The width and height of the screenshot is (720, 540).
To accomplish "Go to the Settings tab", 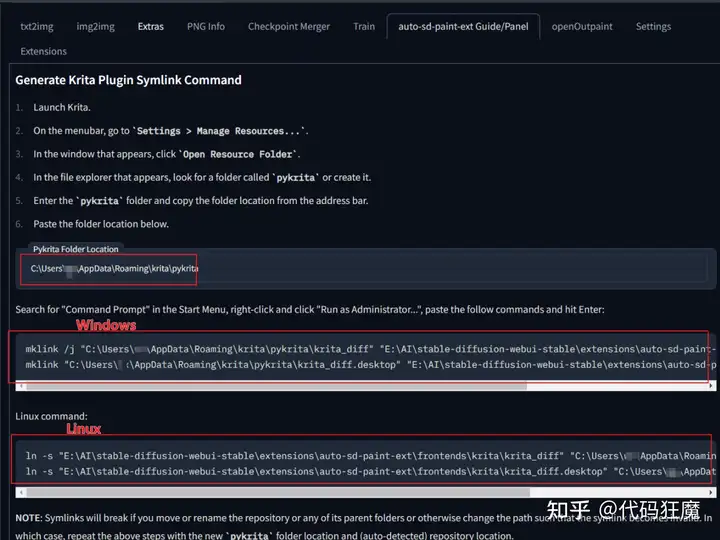I will tap(653, 27).
